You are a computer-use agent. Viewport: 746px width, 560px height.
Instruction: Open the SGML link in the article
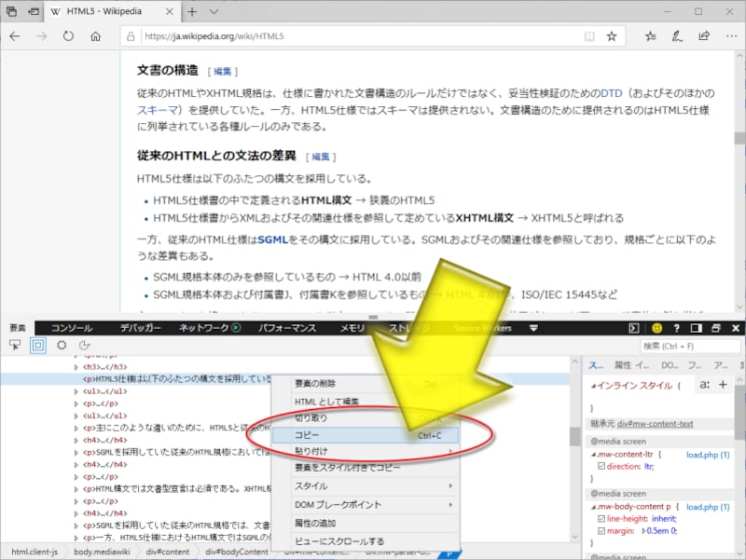point(272,239)
